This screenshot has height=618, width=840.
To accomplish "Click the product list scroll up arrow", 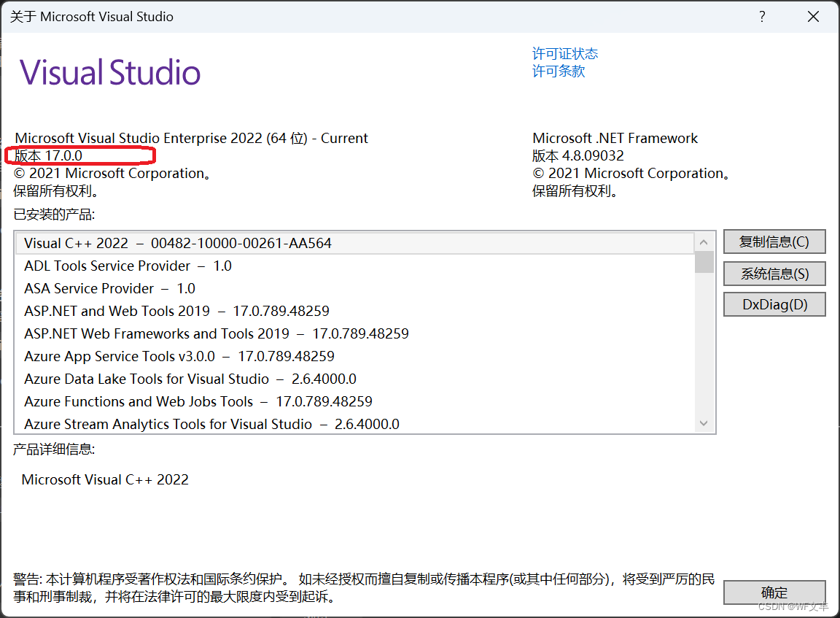I will [704, 242].
